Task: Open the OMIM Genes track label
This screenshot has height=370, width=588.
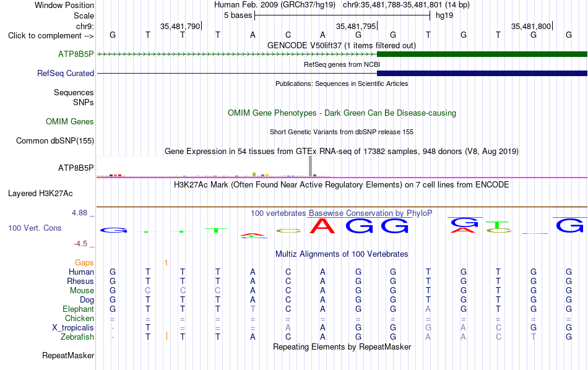Action: 70,121
